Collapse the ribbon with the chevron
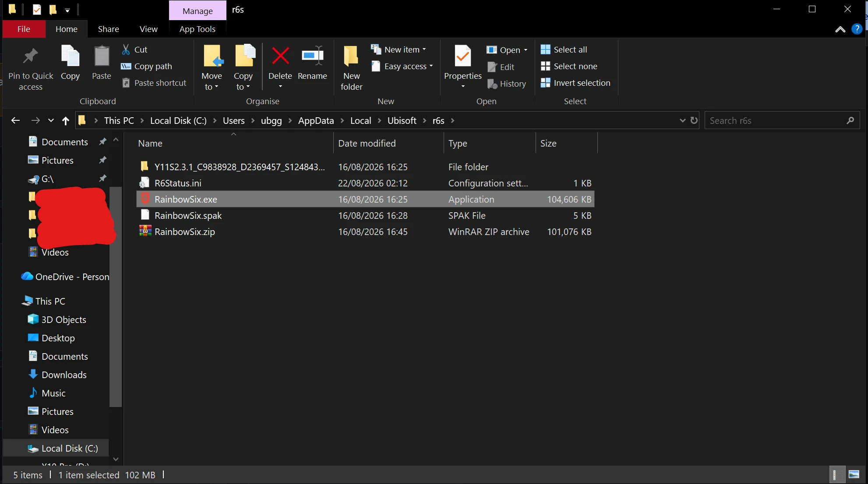Screen dimensions: 868x484 point(840,29)
